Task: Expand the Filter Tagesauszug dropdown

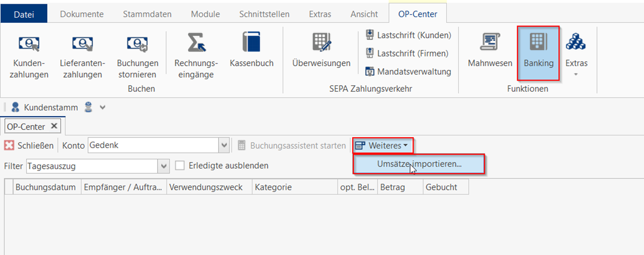Action: [164, 166]
